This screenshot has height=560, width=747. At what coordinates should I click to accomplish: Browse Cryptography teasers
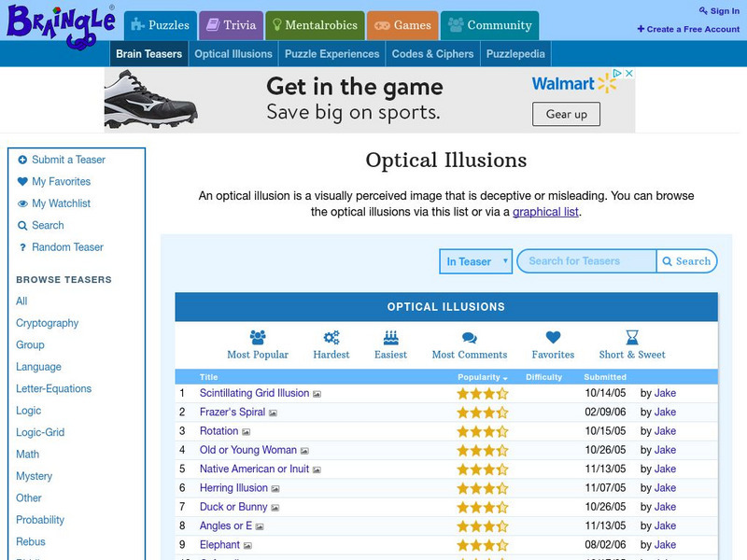[48, 323]
